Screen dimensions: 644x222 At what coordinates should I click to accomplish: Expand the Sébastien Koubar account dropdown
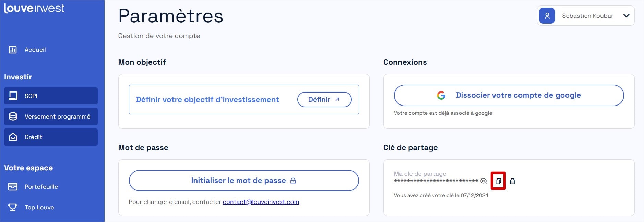[626, 16]
